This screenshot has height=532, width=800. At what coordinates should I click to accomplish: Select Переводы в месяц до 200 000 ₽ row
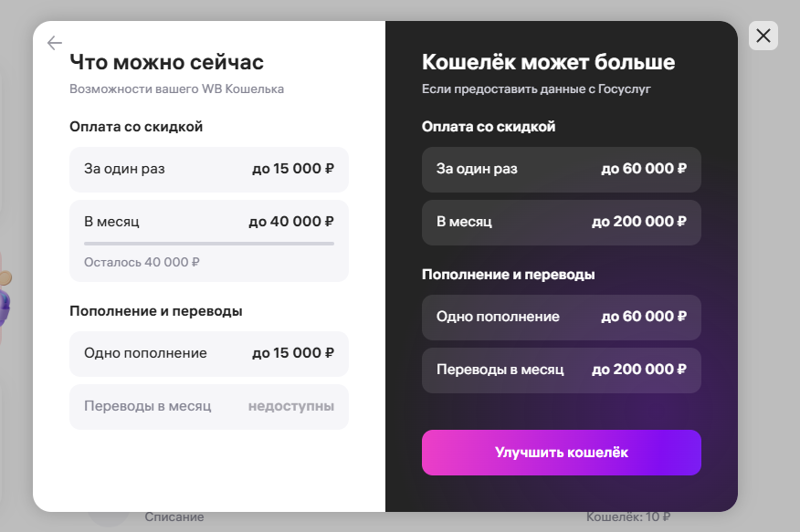click(562, 370)
